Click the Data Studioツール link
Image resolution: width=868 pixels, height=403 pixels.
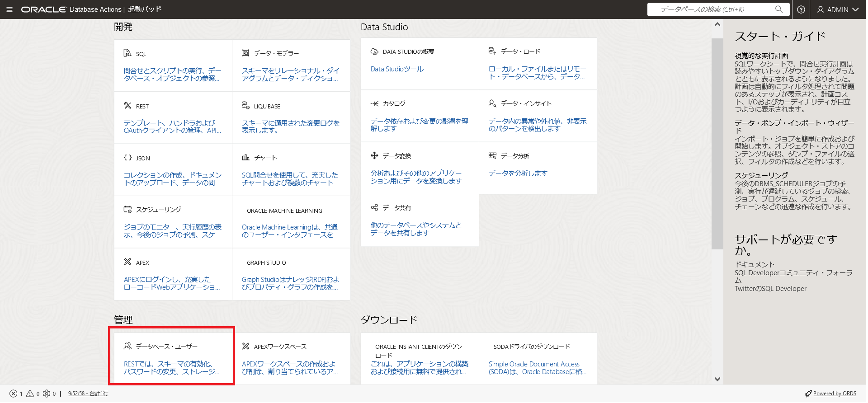pyautogui.click(x=397, y=69)
